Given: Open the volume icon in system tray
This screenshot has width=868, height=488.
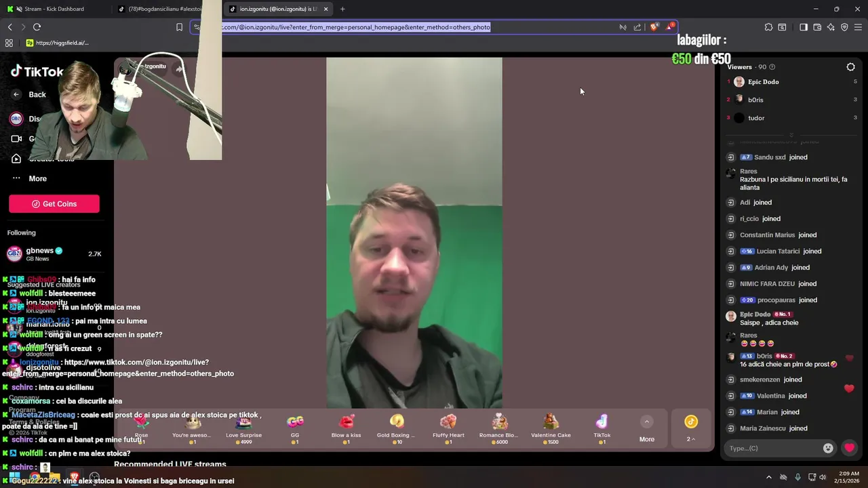Looking at the screenshot, I should (823, 477).
